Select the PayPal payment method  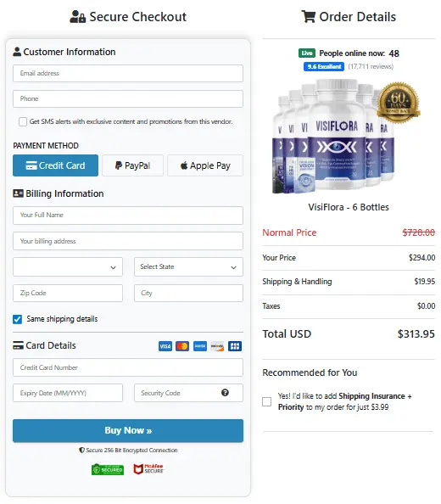tap(132, 165)
